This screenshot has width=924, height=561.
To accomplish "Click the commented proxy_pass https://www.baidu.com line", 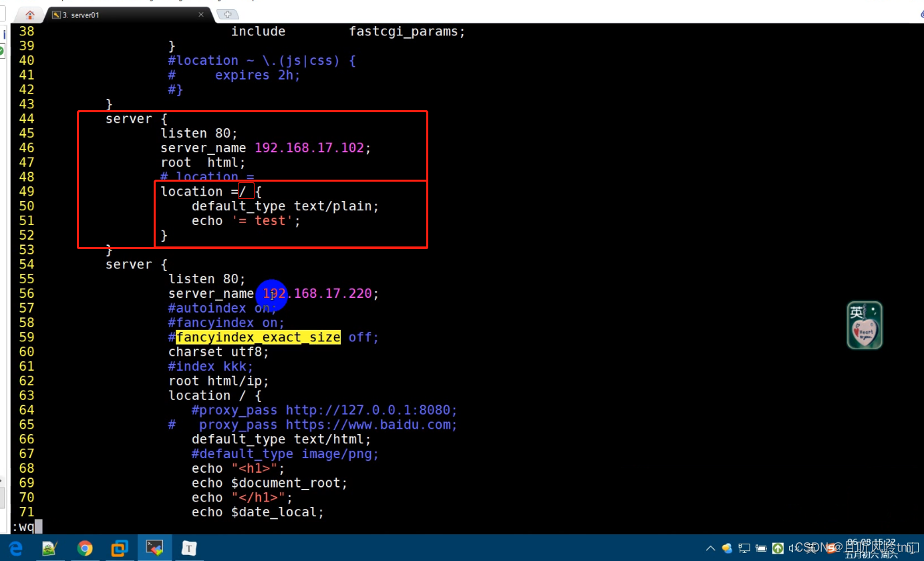I will click(313, 425).
